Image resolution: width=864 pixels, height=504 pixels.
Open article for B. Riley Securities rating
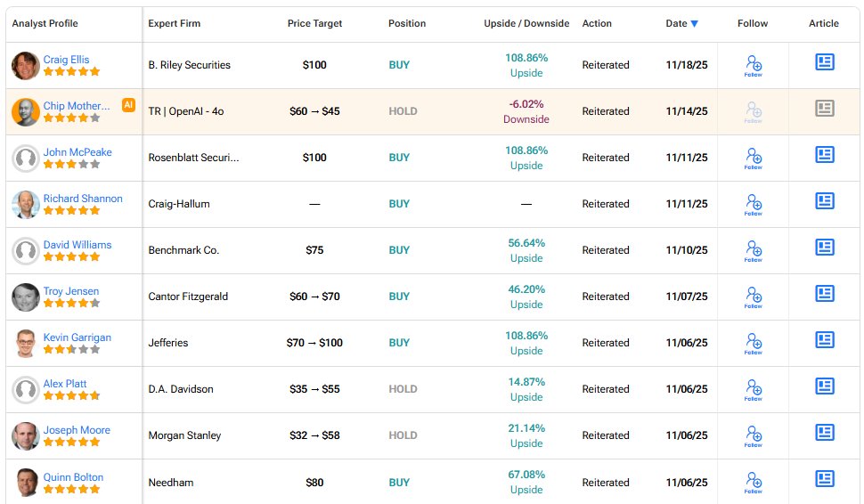click(x=824, y=61)
